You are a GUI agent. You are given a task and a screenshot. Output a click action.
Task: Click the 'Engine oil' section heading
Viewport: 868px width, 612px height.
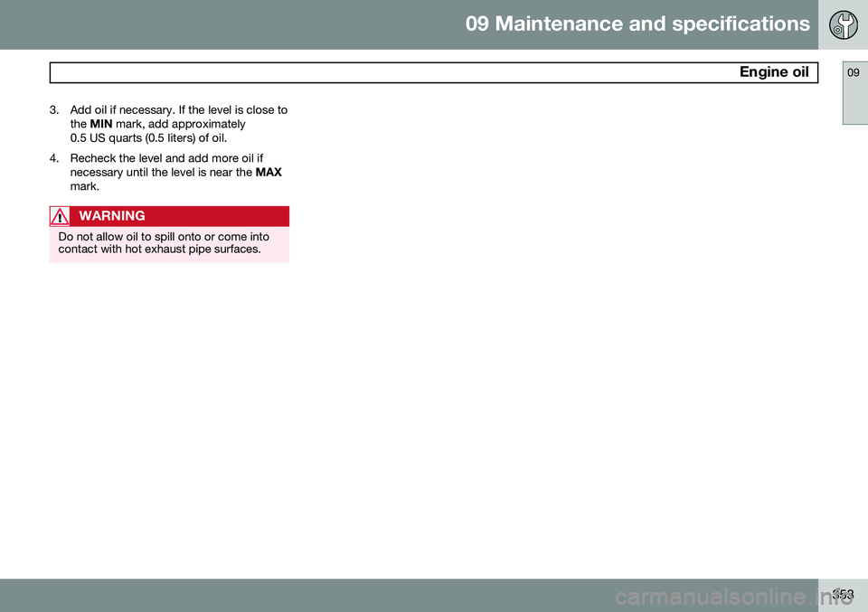(773, 72)
